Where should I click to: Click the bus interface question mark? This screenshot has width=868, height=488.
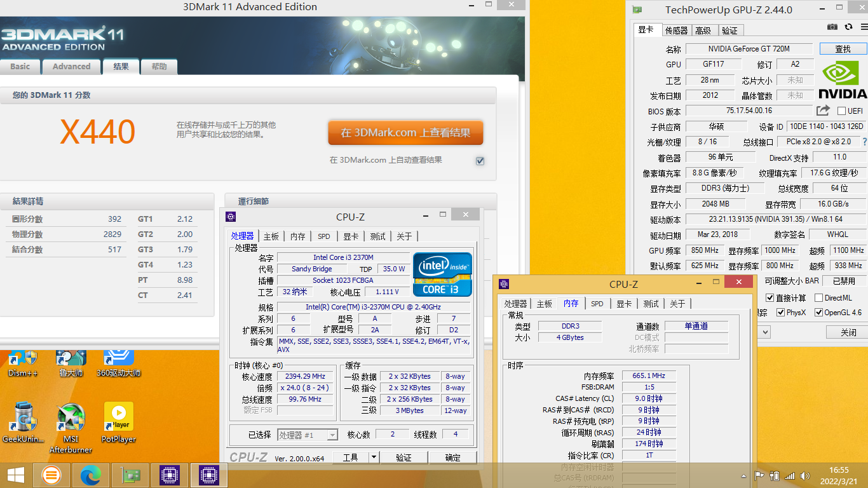point(864,142)
